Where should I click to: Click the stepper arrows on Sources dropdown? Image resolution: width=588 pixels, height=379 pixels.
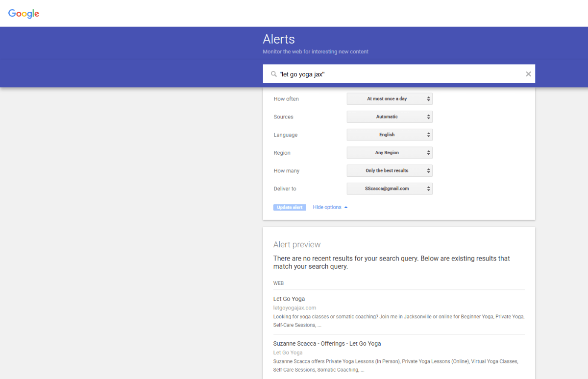pyautogui.click(x=428, y=117)
